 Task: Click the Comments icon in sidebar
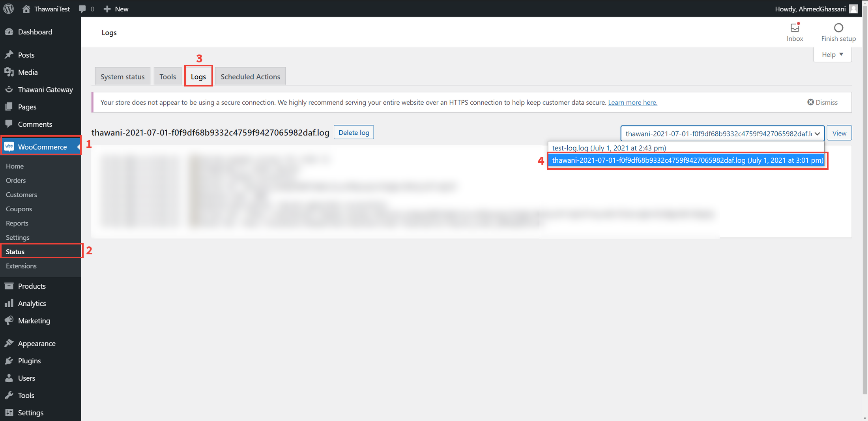click(9, 124)
